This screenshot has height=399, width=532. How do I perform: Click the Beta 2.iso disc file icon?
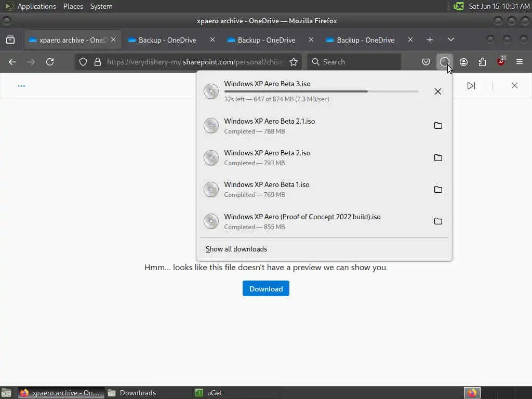(211, 158)
